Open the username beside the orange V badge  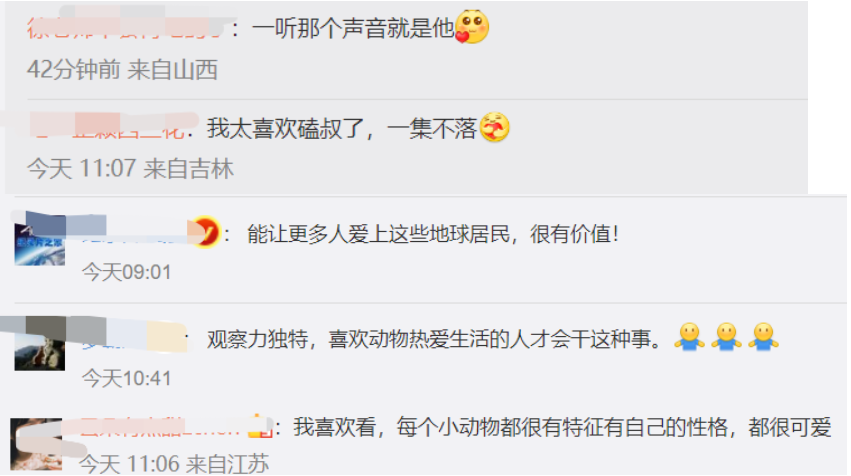(136, 234)
